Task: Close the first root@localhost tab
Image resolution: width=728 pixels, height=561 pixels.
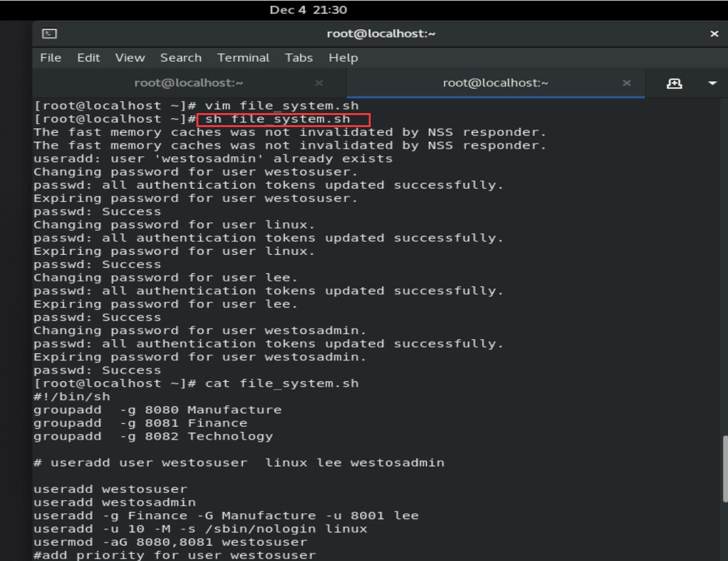Action: tap(319, 83)
